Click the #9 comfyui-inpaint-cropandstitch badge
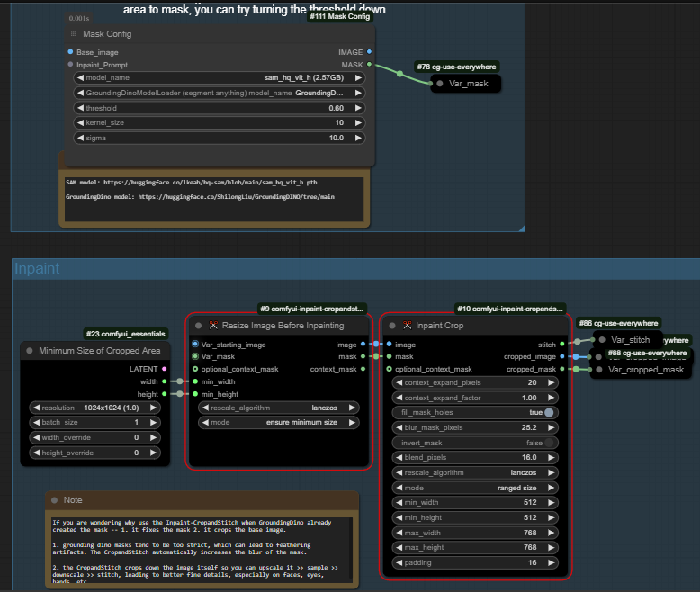Viewport: 700px width, 592px height. [312, 309]
